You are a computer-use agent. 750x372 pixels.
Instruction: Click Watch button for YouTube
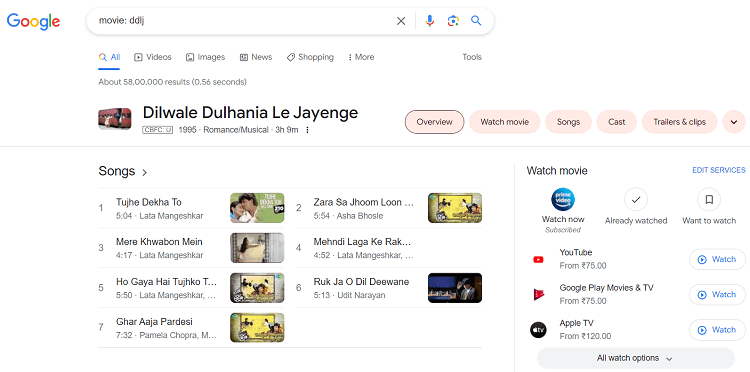point(717,259)
